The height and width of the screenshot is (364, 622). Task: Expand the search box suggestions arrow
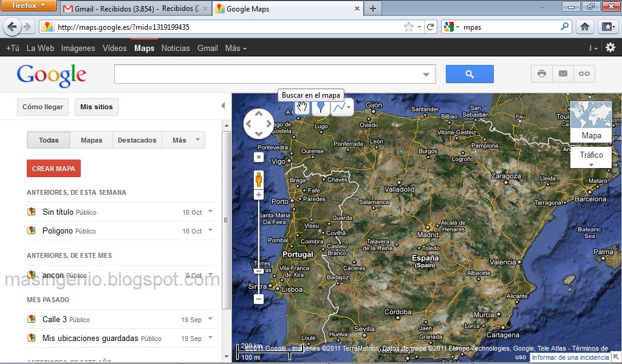click(x=426, y=75)
